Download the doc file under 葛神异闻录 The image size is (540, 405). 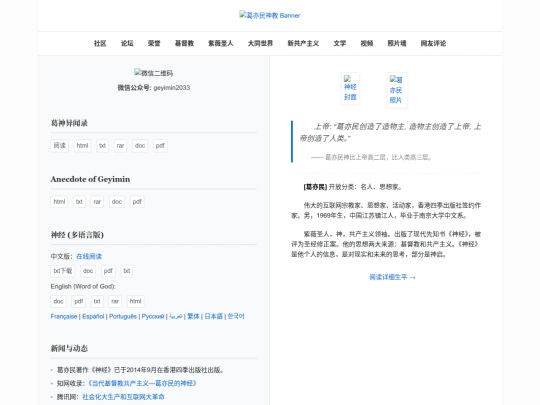click(140, 146)
